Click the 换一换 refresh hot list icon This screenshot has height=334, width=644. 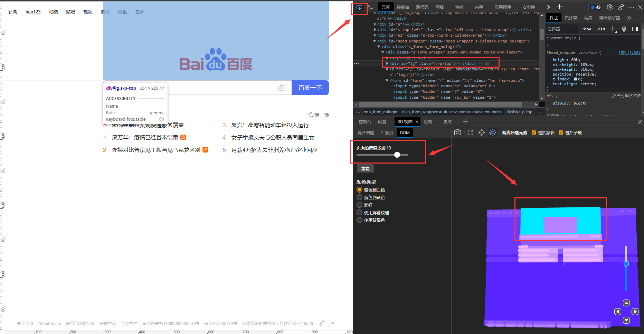[311, 115]
